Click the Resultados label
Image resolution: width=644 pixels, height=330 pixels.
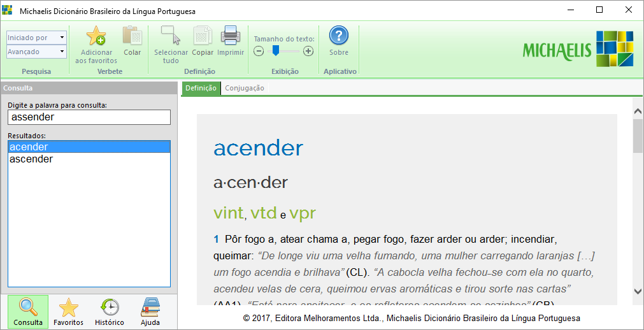click(27, 135)
